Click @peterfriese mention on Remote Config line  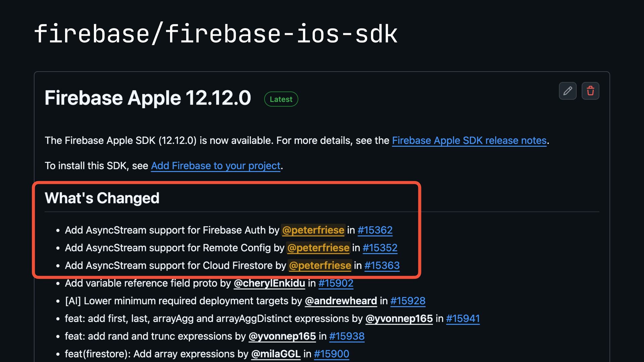(x=318, y=248)
